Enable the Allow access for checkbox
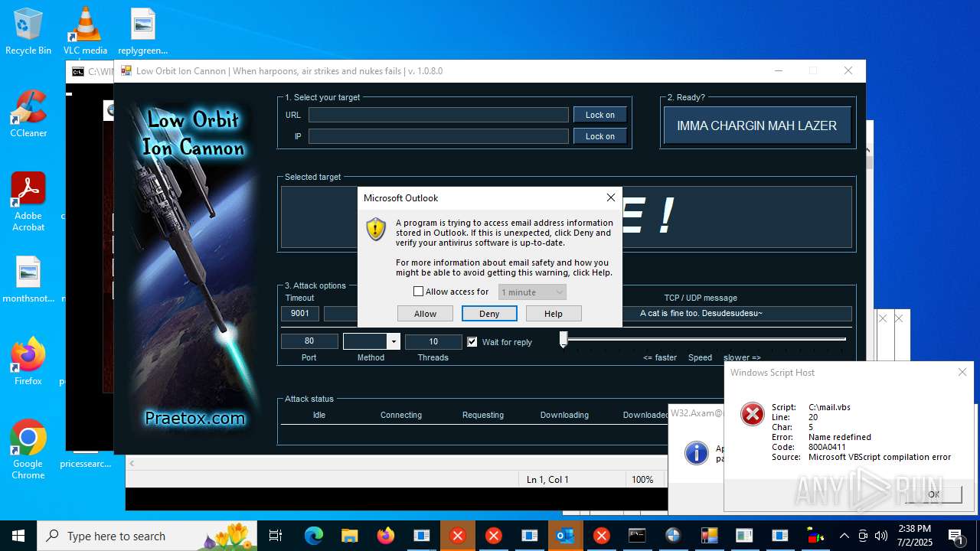The height and width of the screenshot is (551, 980). point(418,292)
